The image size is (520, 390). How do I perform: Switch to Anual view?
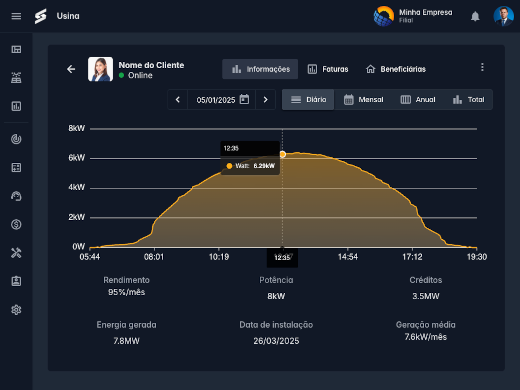pyautogui.click(x=418, y=99)
